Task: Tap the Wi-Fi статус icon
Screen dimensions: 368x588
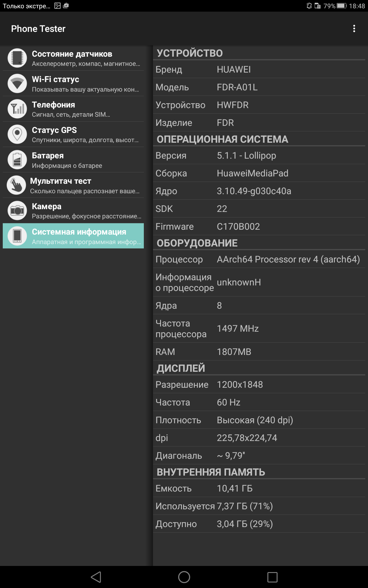Action: pyautogui.click(x=17, y=83)
